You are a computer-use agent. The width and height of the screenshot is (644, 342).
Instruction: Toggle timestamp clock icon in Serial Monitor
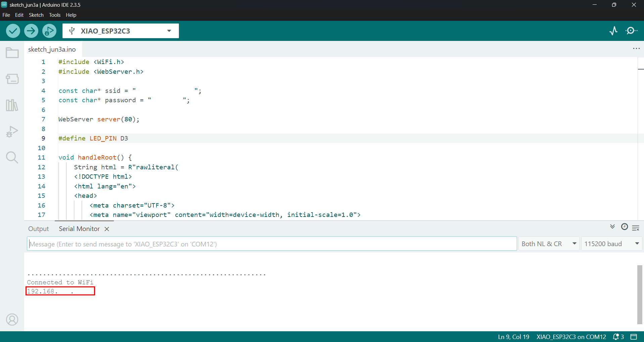[625, 227]
